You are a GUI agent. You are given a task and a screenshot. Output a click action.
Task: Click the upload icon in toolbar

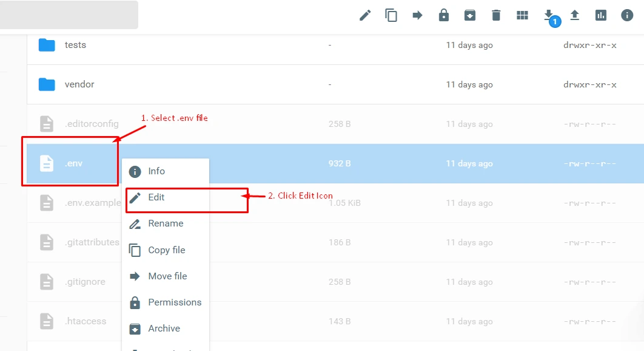(575, 15)
